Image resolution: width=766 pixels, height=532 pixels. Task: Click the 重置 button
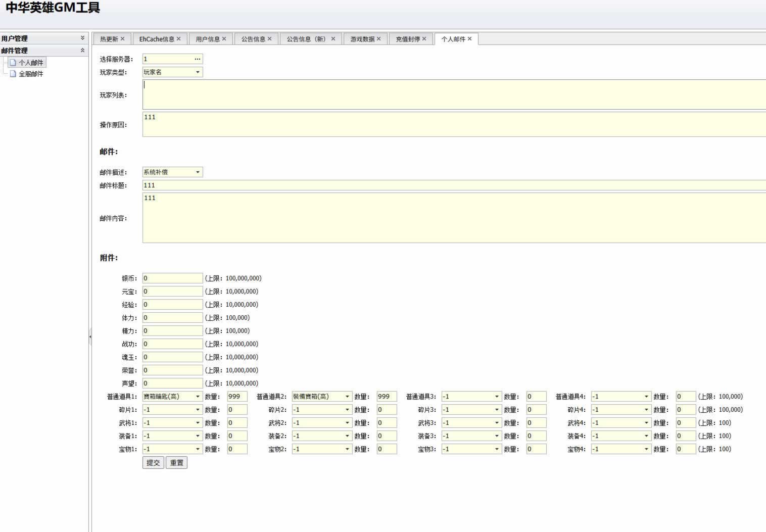pyautogui.click(x=177, y=463)
